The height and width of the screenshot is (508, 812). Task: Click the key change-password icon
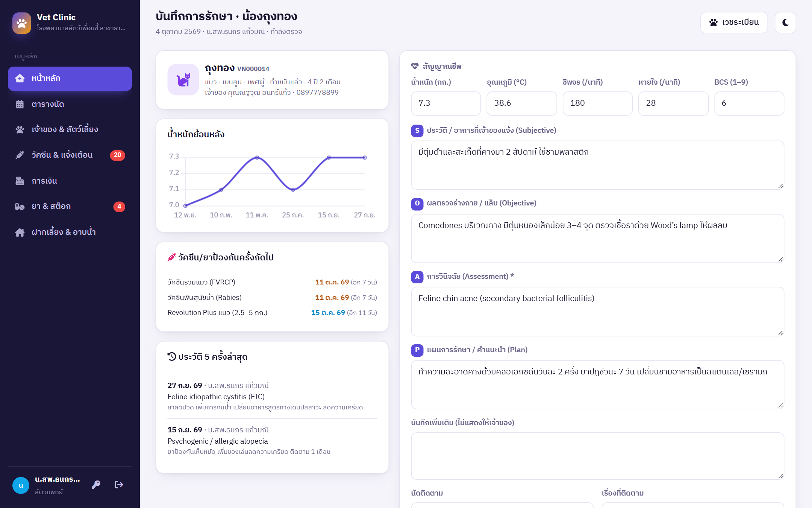(x=96, y=485)
